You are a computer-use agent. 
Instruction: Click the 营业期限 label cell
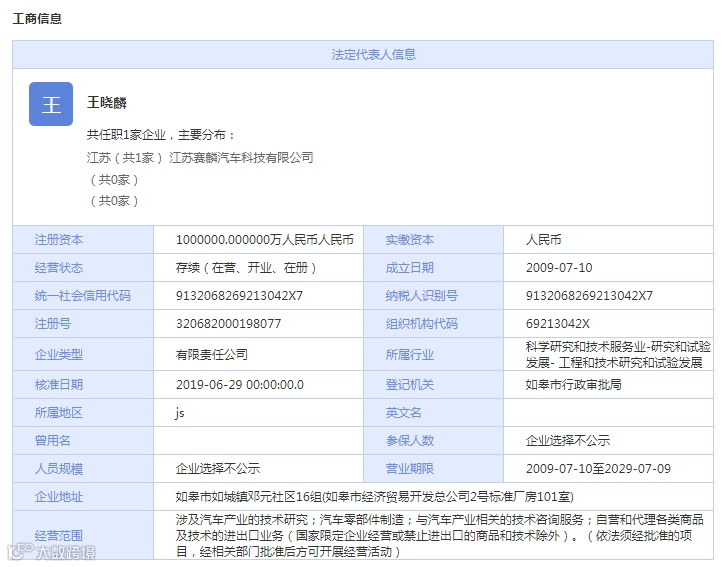pyautogui.click(x=433, y=469)
